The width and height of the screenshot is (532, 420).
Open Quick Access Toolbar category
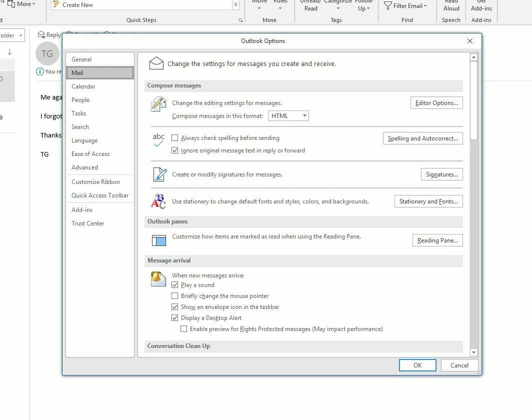click(x=100, y=195)
